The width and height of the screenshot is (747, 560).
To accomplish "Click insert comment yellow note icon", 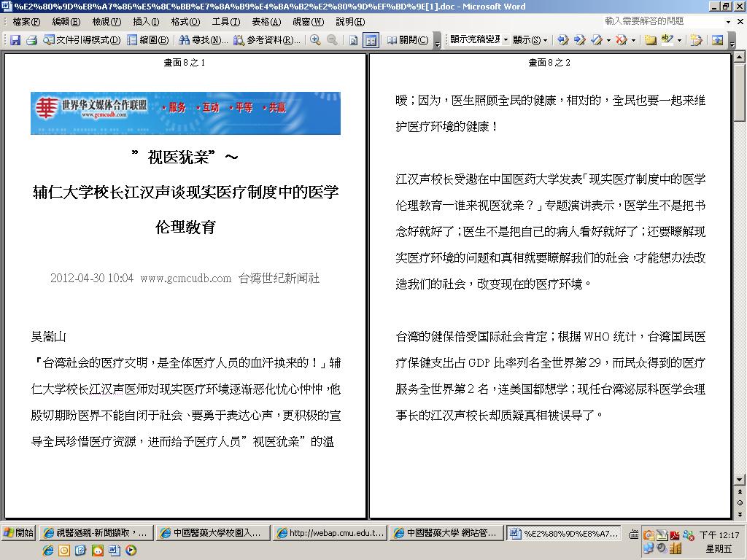I will [x=650, y=40].
